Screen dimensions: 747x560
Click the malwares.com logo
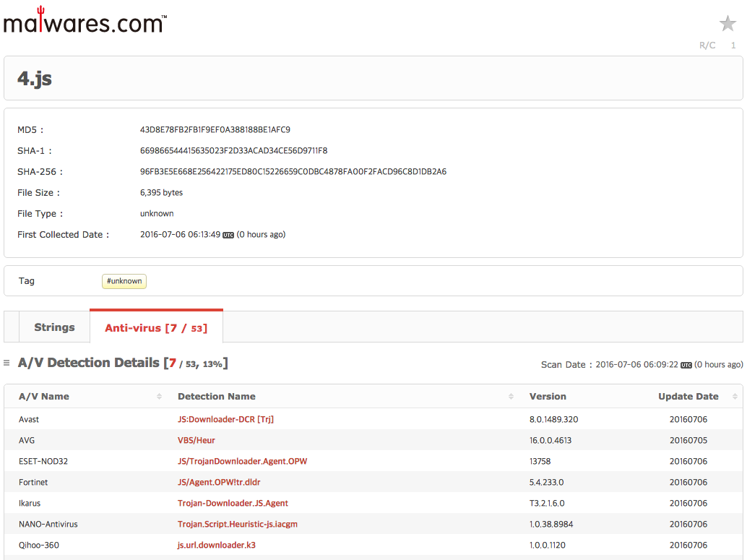pos(85,20)
